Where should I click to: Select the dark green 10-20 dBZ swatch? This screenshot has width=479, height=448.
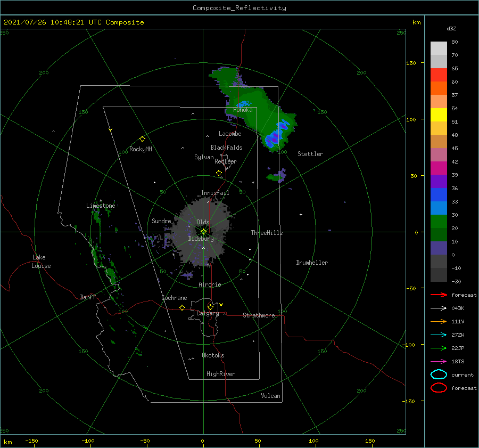439,234
